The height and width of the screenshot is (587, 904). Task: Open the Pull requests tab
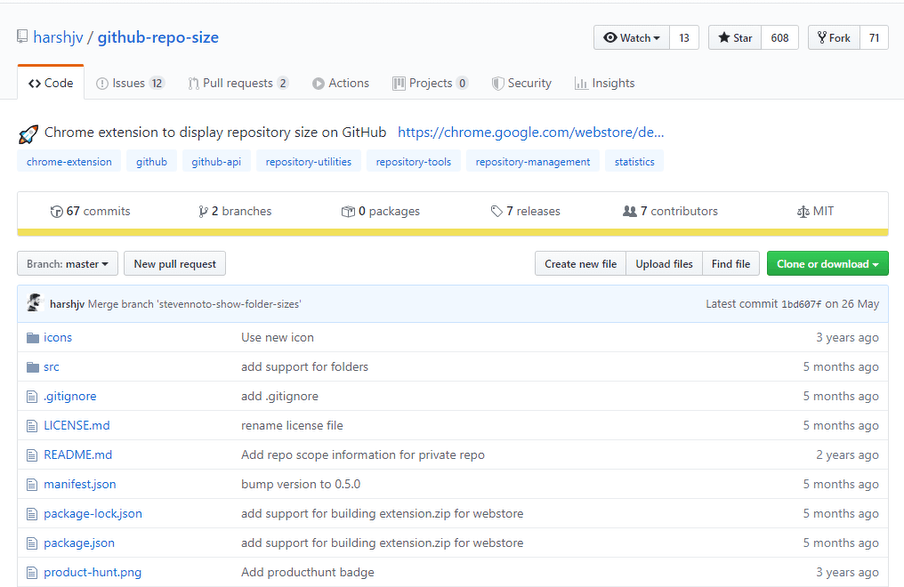pos(238,83)
